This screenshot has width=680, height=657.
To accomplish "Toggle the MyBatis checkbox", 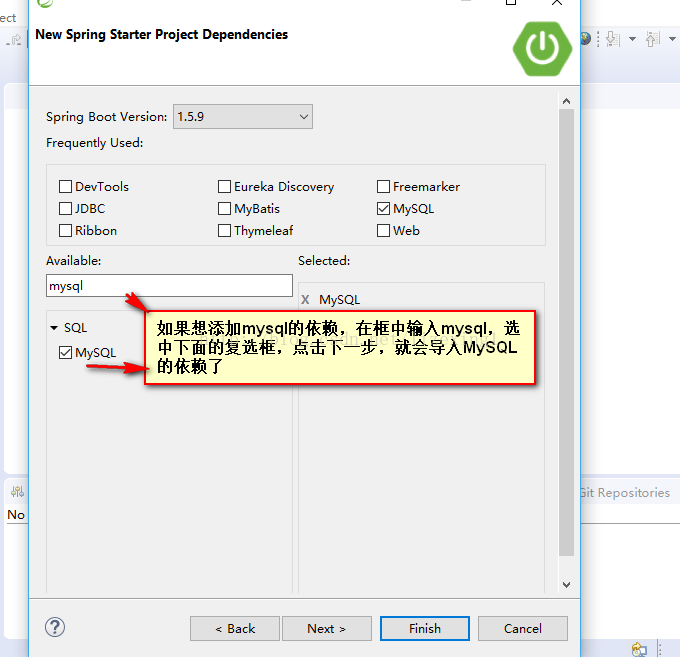I will tap(224, 209).
